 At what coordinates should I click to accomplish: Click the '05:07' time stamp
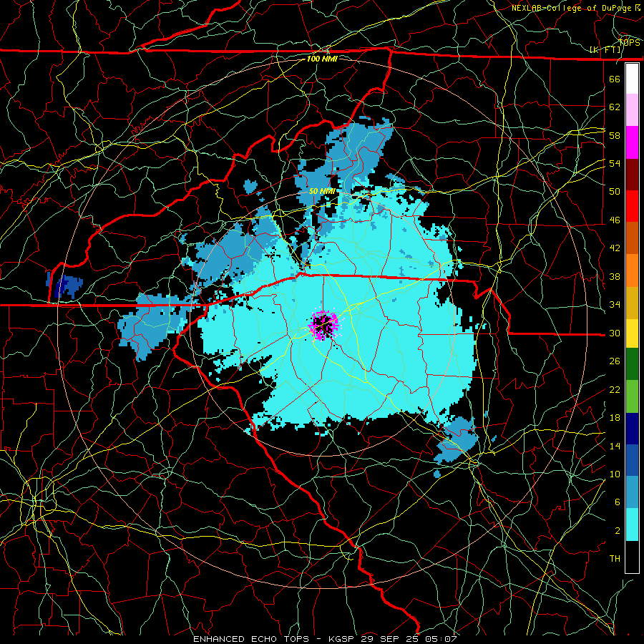click(x=441, y=639)
